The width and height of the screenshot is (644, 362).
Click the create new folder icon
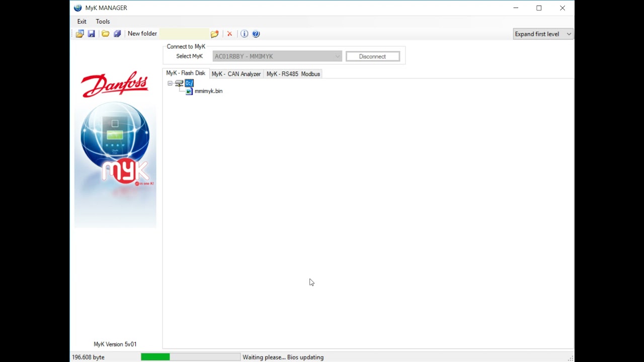(215, 34)
